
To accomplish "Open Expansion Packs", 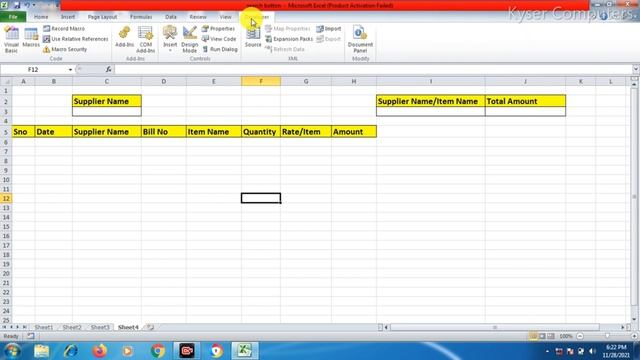I will click(289, 39).
